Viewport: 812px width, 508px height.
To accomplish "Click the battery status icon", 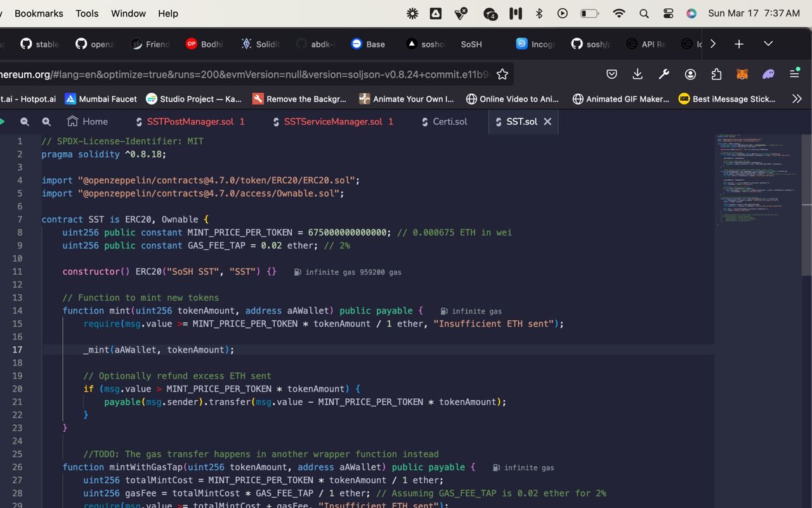I will 589,13.
